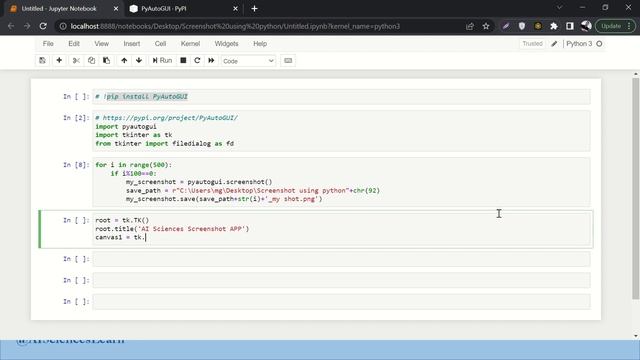Open the browser profile avatar
The image size is (640, 360).
click(586, 26)
